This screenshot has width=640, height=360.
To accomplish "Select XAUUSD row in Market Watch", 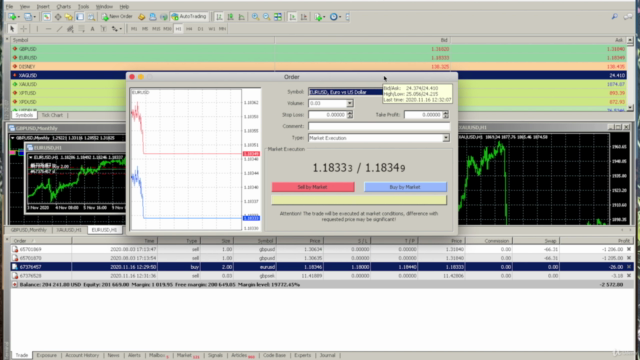I will pyautogui.click(x=318, y=84).
